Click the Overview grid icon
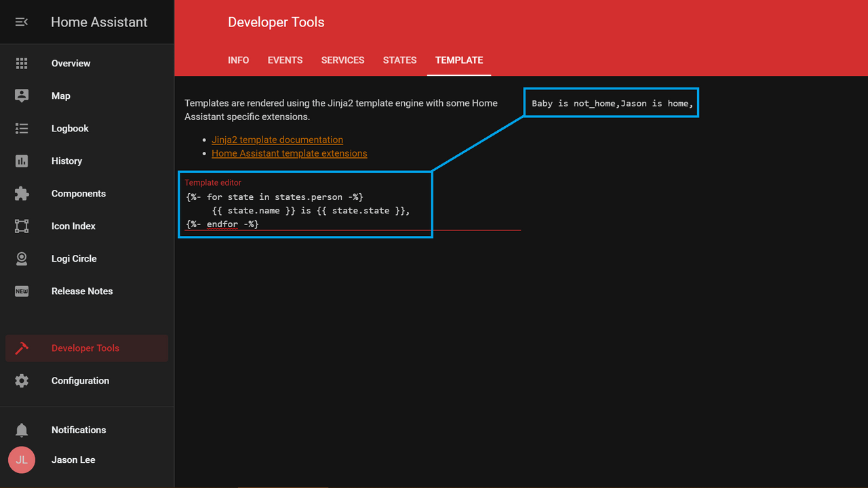The image size is (868, 488). click(x=22, y=63)
